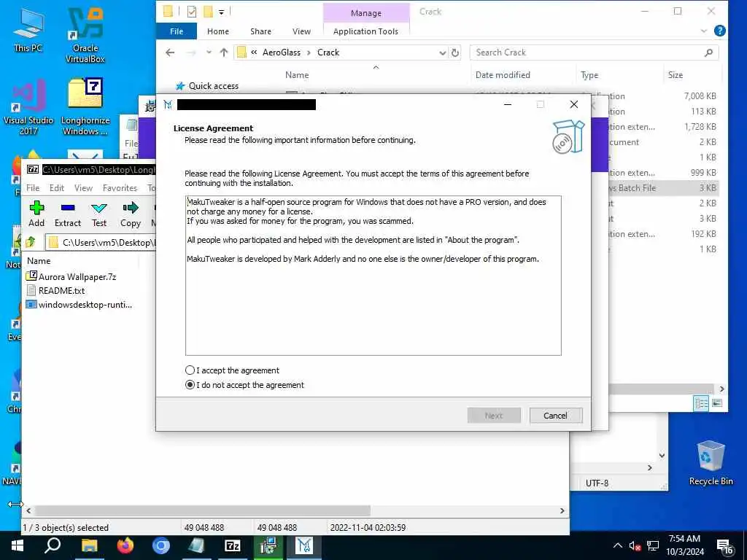Open the Quick Access Toolbar customize dropdown
Screen dimensions: 747x560
tap(222, 12)
